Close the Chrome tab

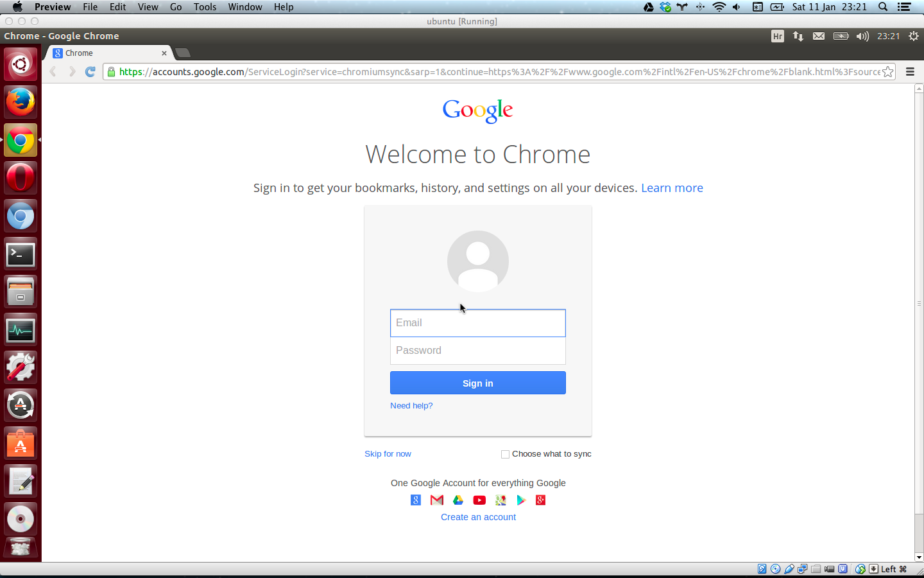pos(164,53)
